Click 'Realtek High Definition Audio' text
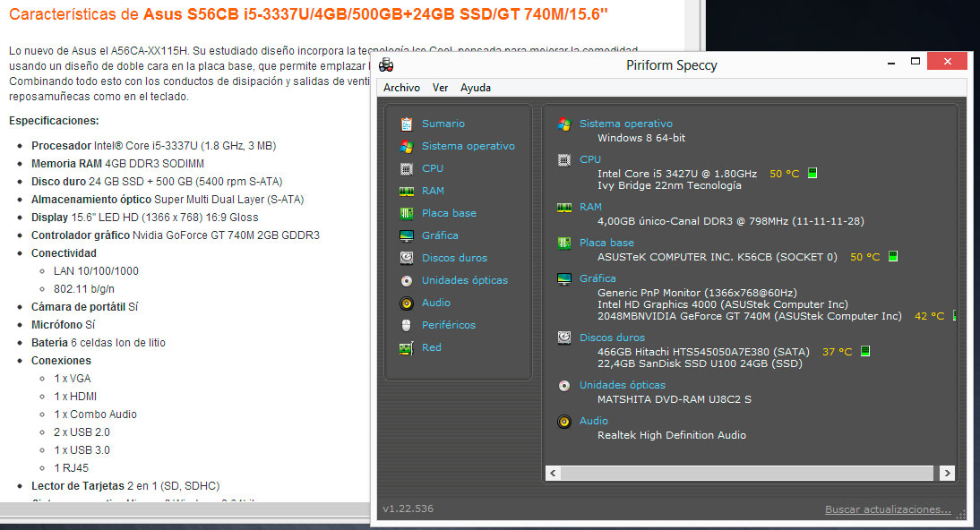 click(672, 435)
